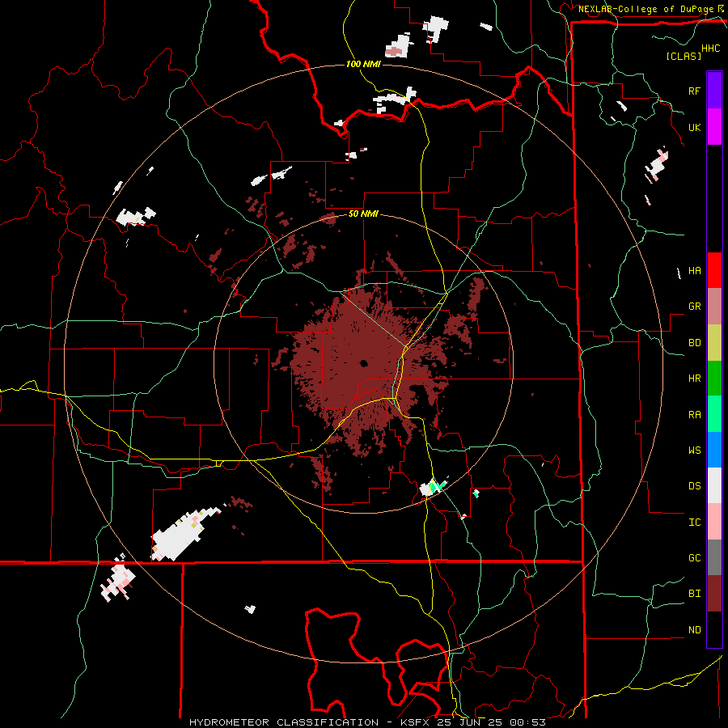
Task: Click the 100 NMI range ring label
Action: pyautogui.click(x=363, y=64)
